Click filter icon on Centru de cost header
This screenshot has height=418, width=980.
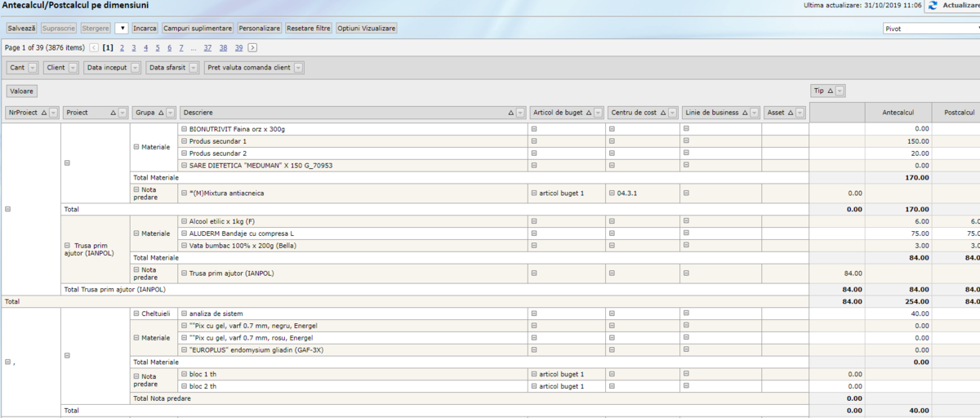tap(672, 113)
